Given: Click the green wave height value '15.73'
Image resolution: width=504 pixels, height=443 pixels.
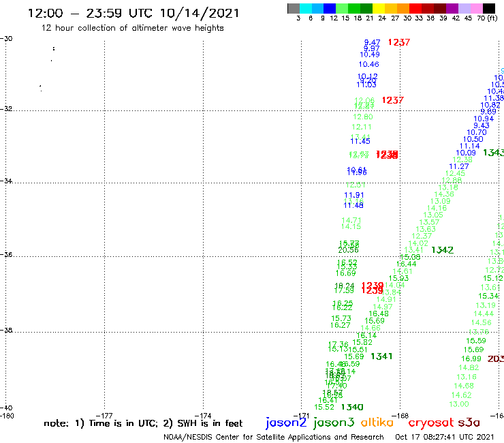Looking at the screenshot, I should point(341,318).
